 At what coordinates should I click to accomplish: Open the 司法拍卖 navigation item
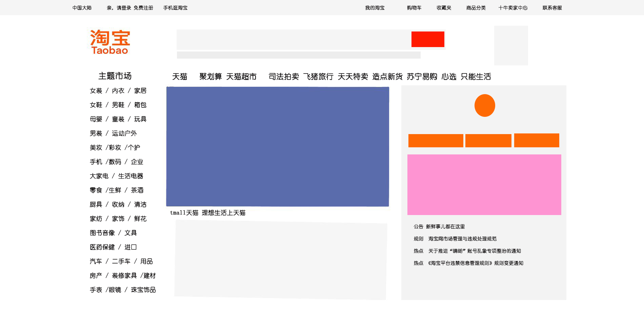(284, 77)
